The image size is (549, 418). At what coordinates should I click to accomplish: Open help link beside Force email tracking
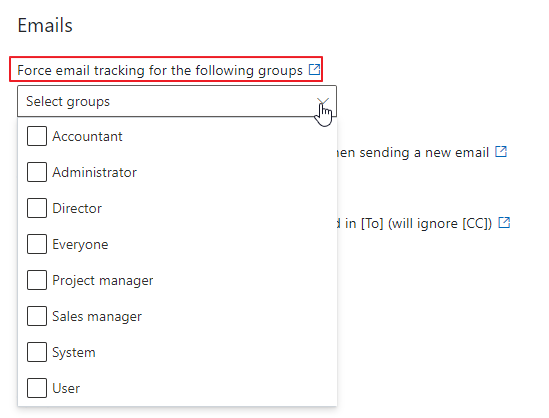tap(314, 69)
